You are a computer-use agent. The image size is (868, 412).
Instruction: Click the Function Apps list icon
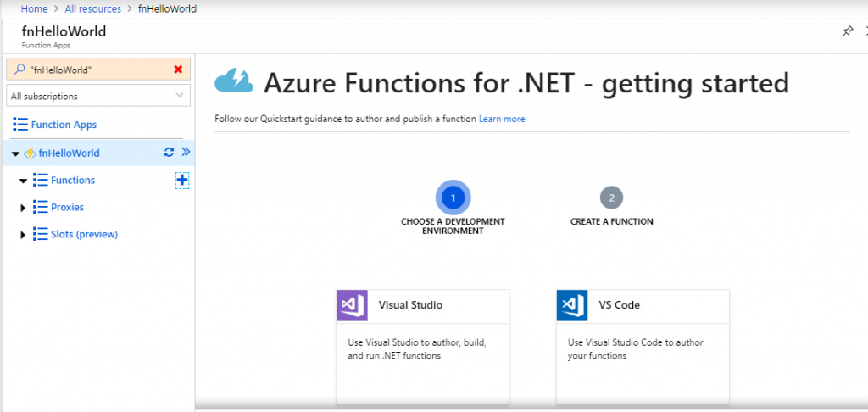pos(20,125)
